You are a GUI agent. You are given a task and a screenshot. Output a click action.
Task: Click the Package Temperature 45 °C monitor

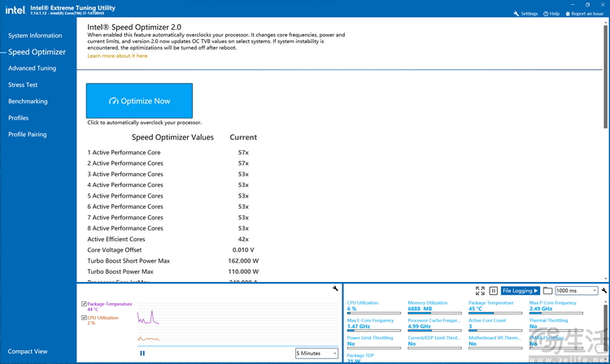[495, 307]
